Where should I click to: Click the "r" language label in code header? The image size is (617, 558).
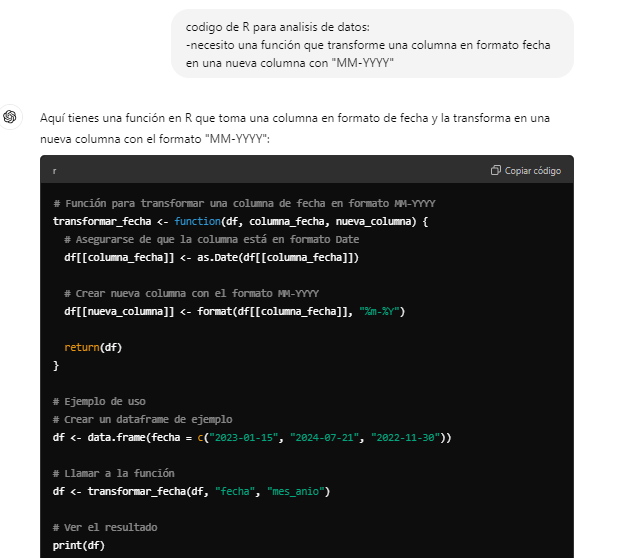(54, 171)
